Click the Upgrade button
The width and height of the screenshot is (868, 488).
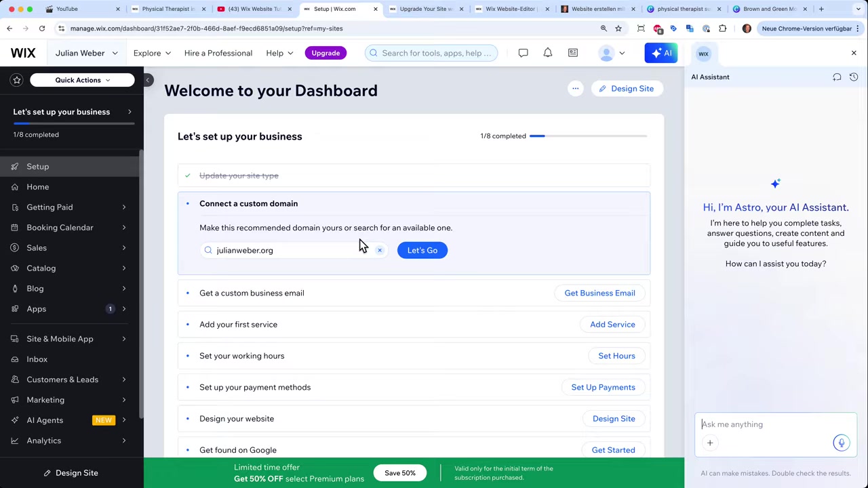click(x=325, y=53)
